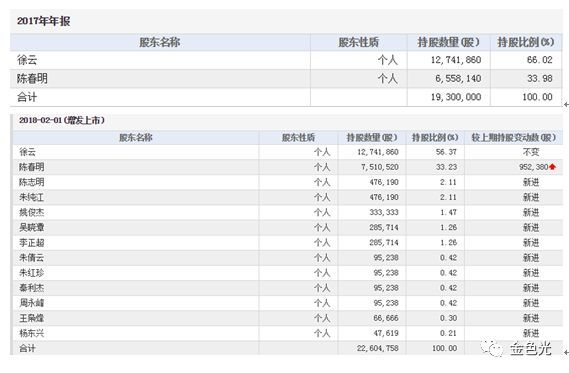Click '100.00' total in 2018-02-01 table
Viewport: 569px width, 373px height.
tap(445, 348)
